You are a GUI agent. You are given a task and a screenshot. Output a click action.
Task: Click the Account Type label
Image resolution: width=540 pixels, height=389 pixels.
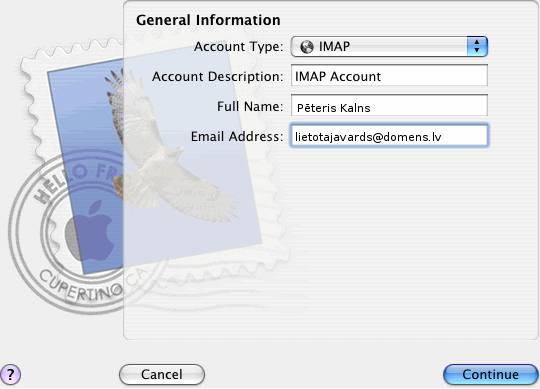(x=238, y=46)
